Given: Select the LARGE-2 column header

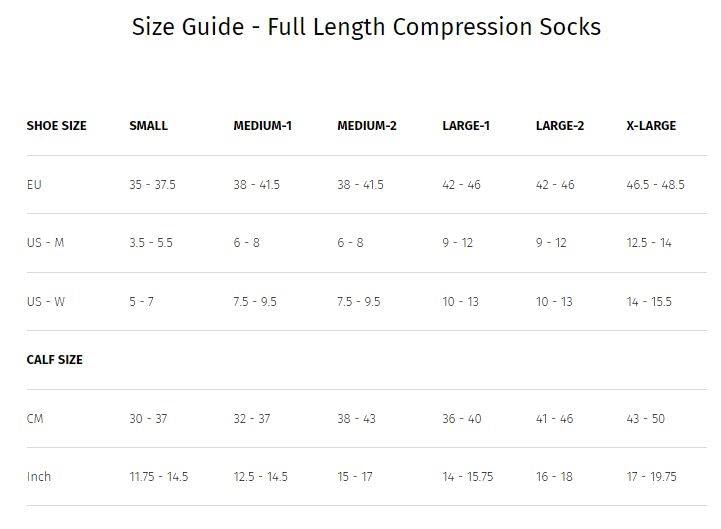Looking at the screenshot, I should coord(560,126).
